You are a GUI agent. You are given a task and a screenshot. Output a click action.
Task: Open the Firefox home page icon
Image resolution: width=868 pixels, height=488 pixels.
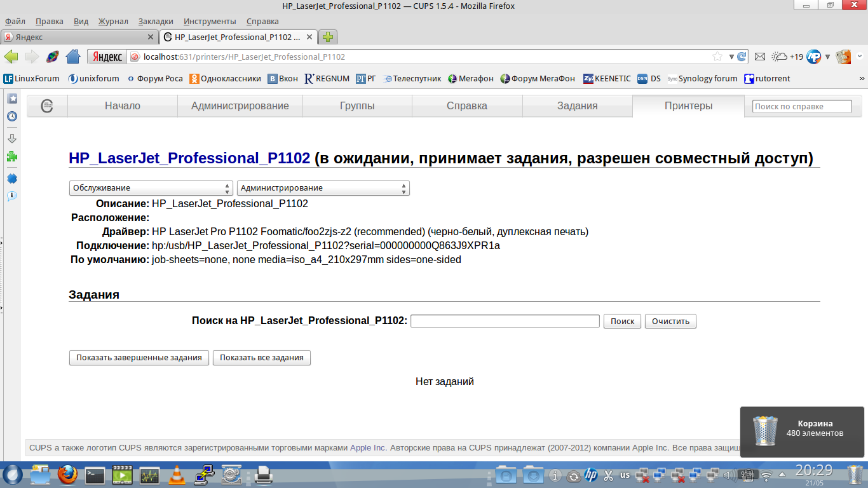(73, 57)
